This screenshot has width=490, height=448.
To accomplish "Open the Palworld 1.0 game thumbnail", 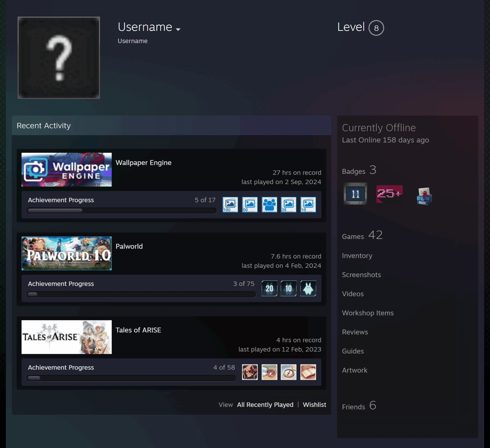I will [67, 253].
